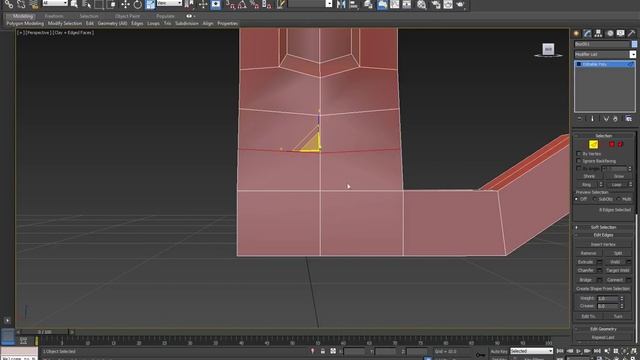
Task: Open the Loops ribbon panel
Action: tap(153, 24)
